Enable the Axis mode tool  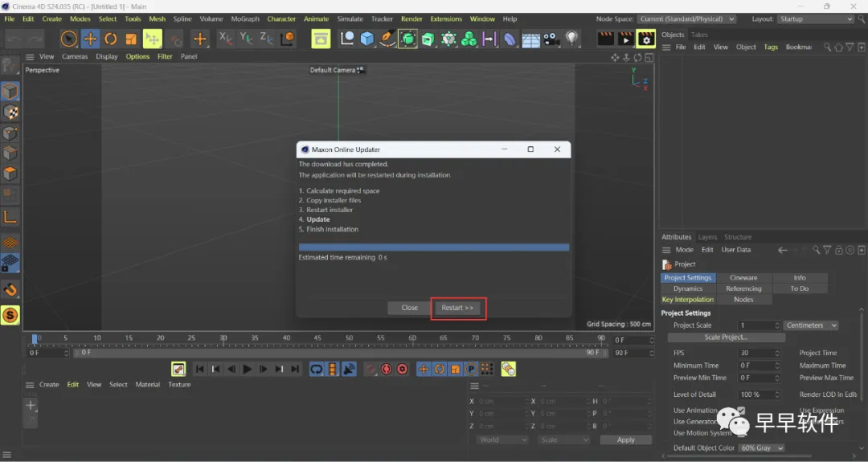(x=10, y=217)
